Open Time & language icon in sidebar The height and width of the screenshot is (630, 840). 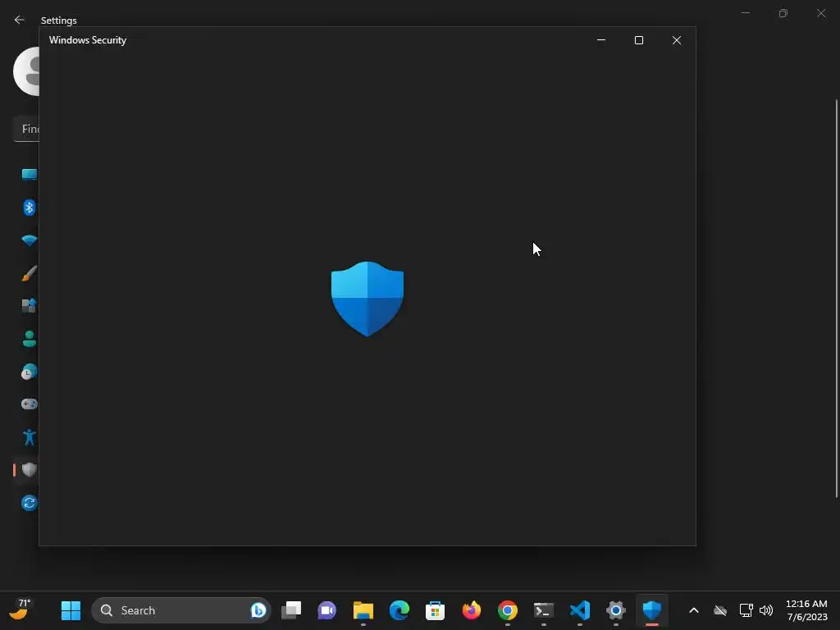pos(30,372)
